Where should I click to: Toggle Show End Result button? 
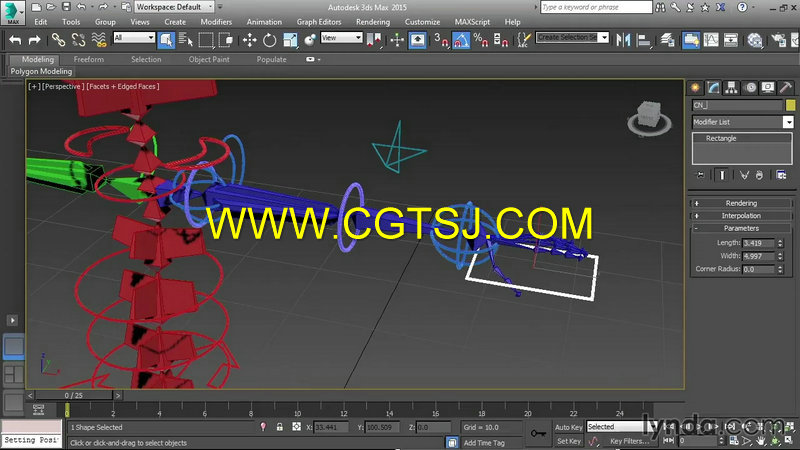[721, 175]
